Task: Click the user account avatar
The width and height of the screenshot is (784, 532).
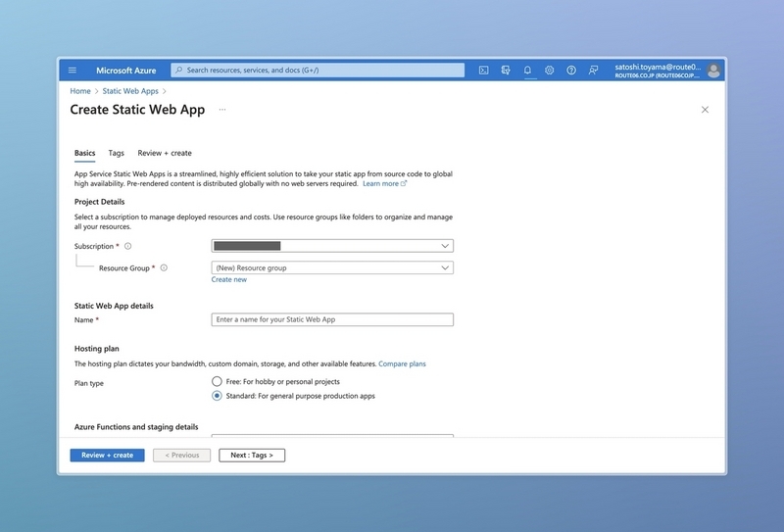Action: 713,71
